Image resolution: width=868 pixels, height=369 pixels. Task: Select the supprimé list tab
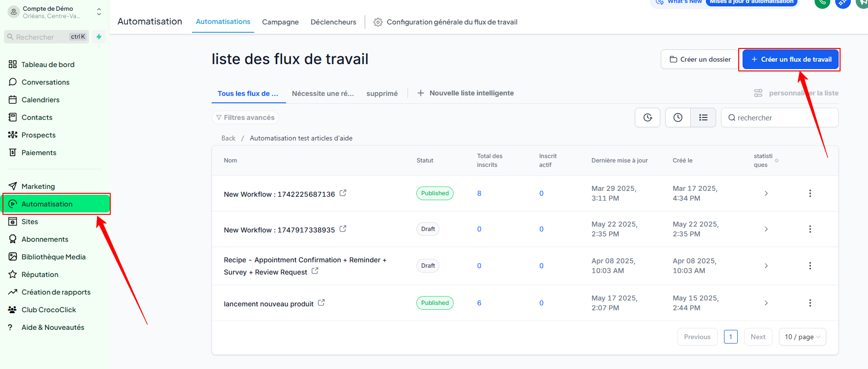[x=382, y=93]
